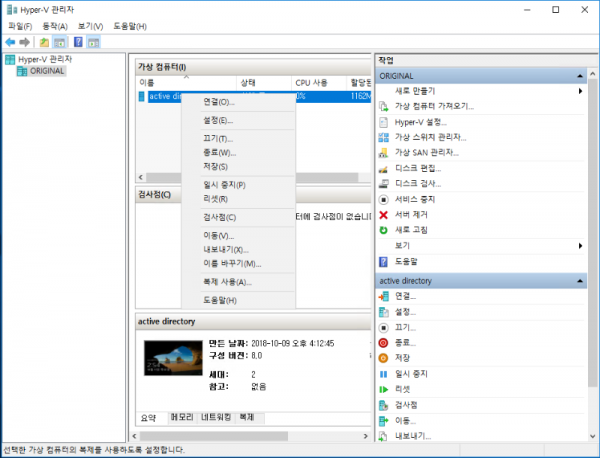Click the 설정 icon under active directory actions
Screen dimensions: 600x458
point(383,312)
